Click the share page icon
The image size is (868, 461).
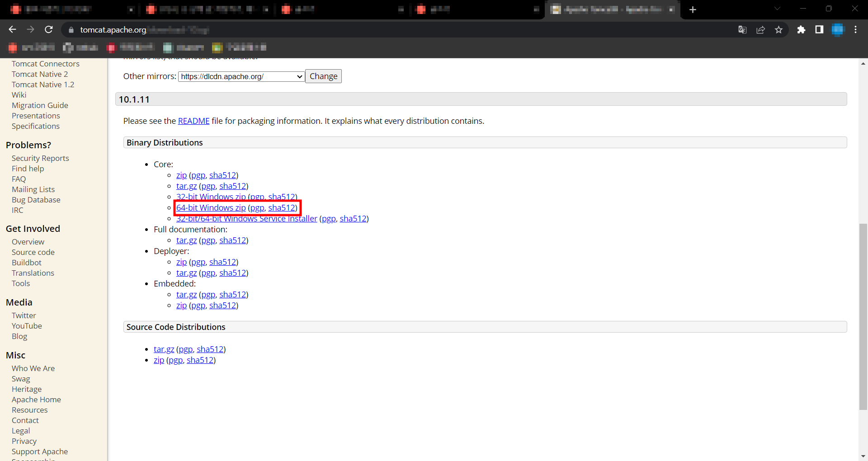[760, 30]
